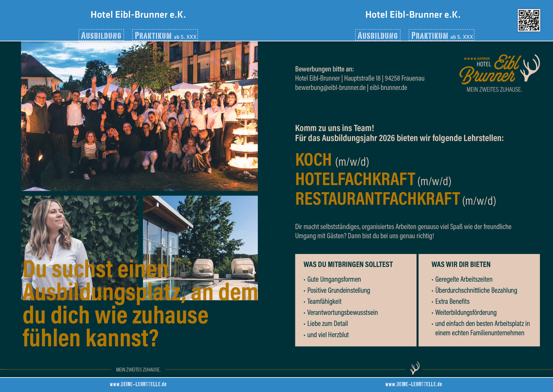This screenshot has width=553, height=392.
Task: Select the left page Praktikum tab
Action: [165, 35]
